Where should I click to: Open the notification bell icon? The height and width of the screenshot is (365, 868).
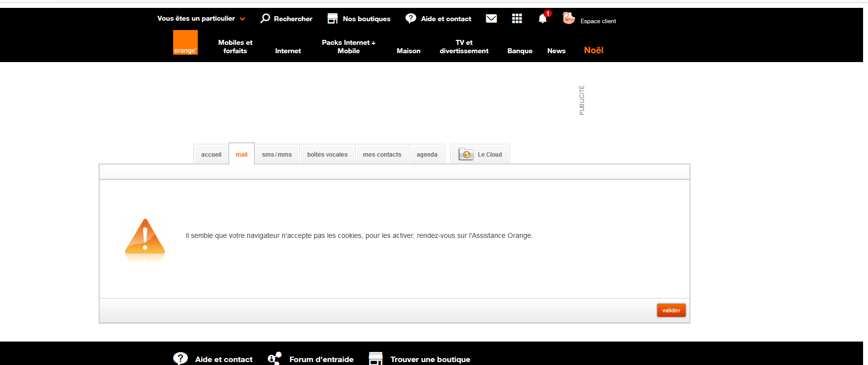pos(542,19)
